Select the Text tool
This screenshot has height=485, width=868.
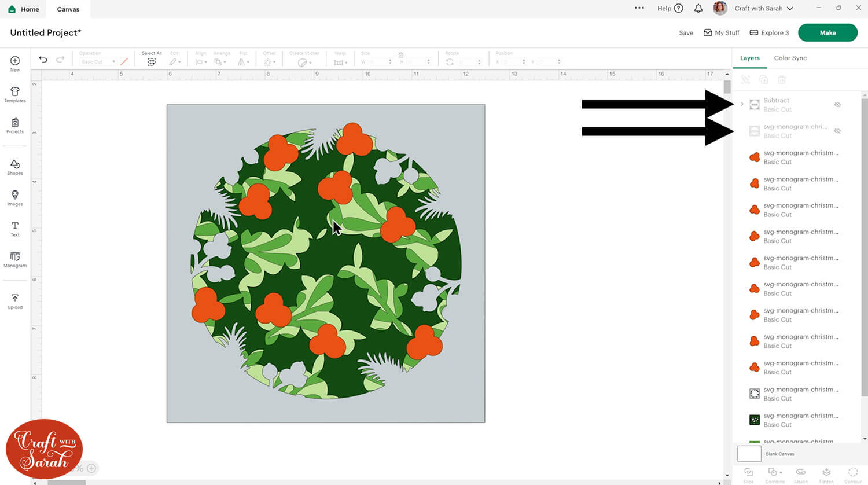tap(15, 228)
